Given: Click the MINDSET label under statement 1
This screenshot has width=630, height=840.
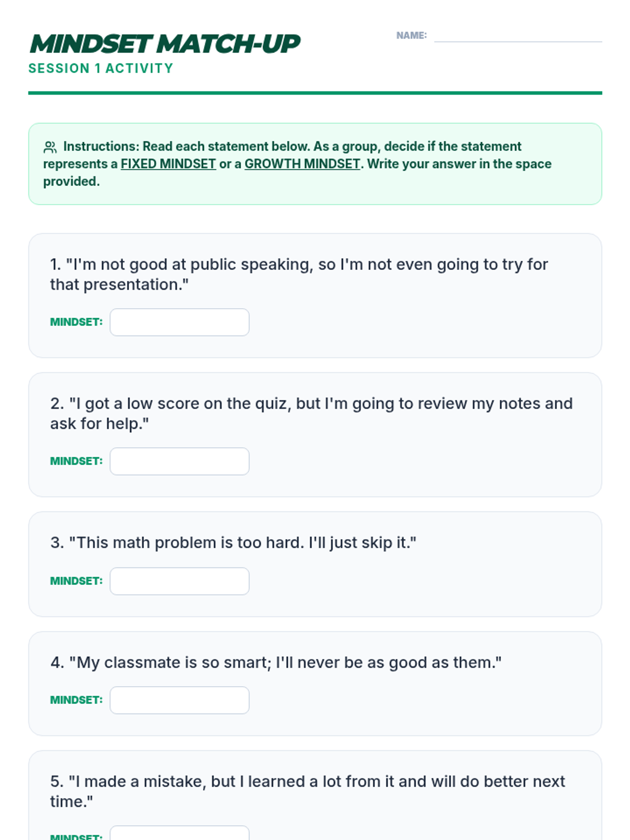Looking at the screenshot, I should [76, 322].
